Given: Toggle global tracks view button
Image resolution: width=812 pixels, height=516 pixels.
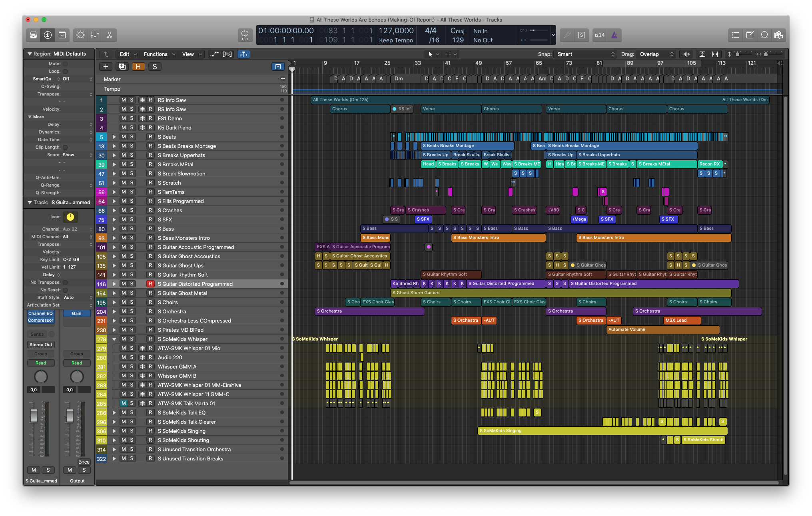Looking at the screenshot, I should pos(278,67).
